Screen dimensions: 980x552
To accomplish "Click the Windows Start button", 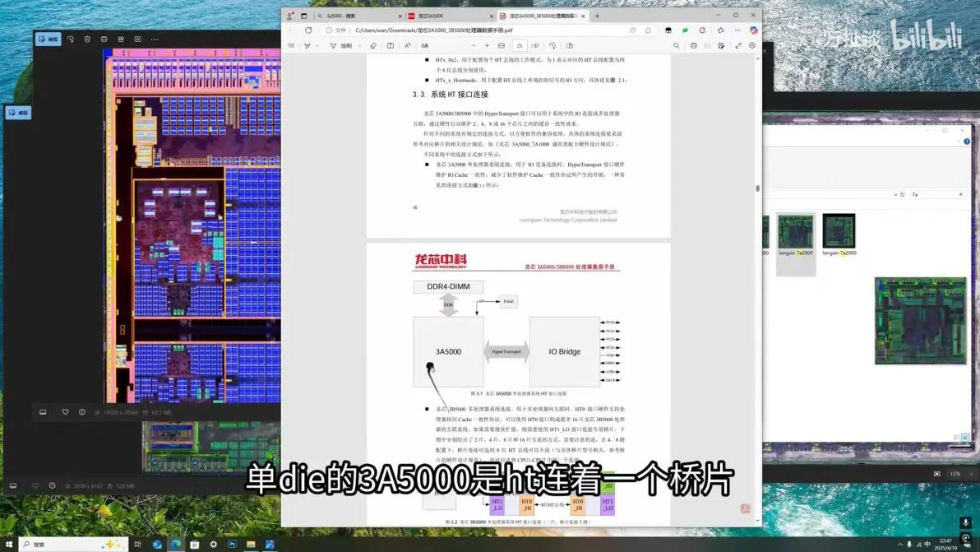I will pos(9,545).
